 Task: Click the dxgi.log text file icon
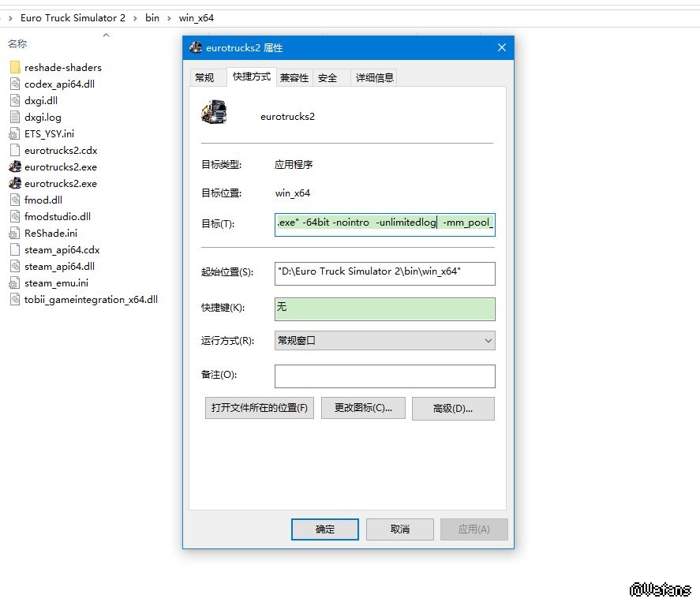point(15,117)
